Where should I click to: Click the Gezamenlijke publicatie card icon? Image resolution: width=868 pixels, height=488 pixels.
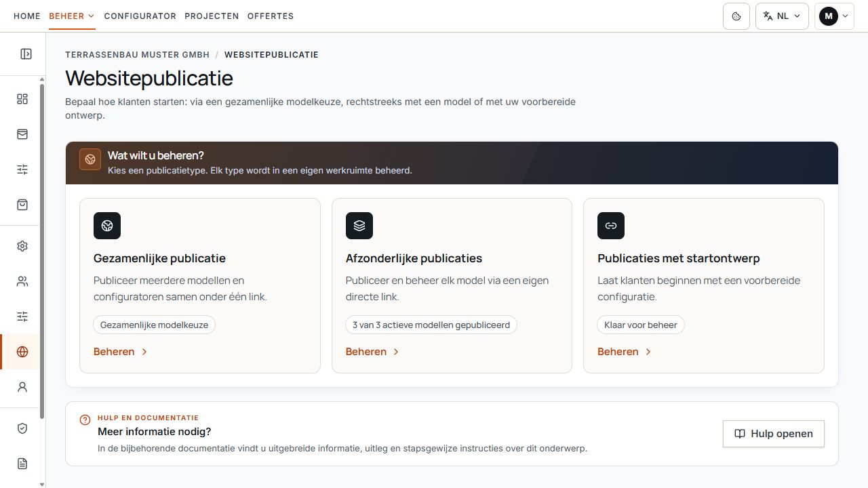[x=107, y=226]
